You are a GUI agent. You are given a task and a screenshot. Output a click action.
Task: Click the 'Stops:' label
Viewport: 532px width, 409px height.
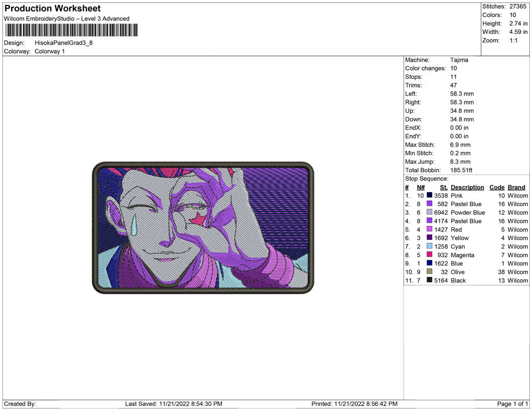pyautogui.click(x=414, y=77)
